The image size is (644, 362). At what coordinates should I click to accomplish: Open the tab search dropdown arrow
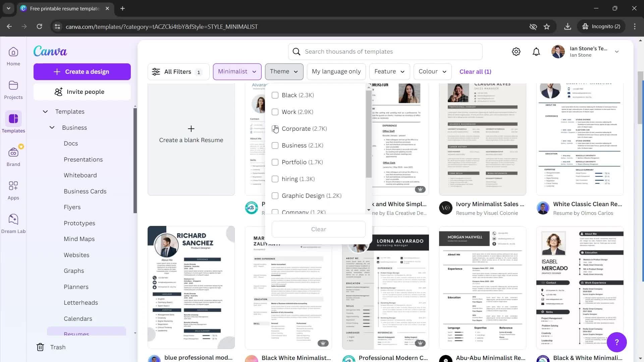click(8, 8)
